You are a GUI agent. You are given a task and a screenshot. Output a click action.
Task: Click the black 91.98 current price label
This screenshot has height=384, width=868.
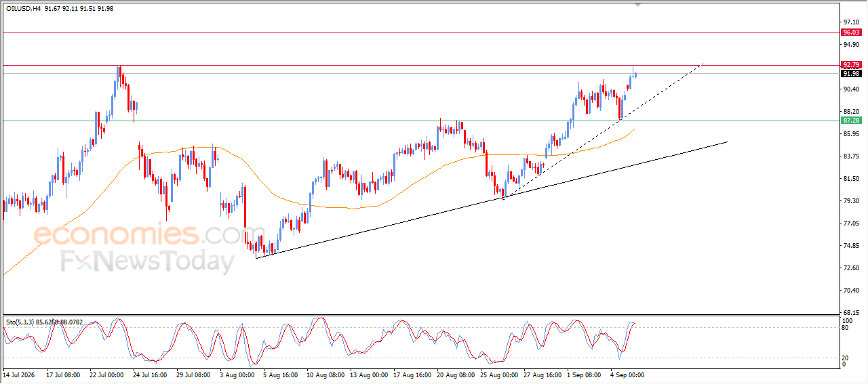pyautogui.click(x=850, y=73)
